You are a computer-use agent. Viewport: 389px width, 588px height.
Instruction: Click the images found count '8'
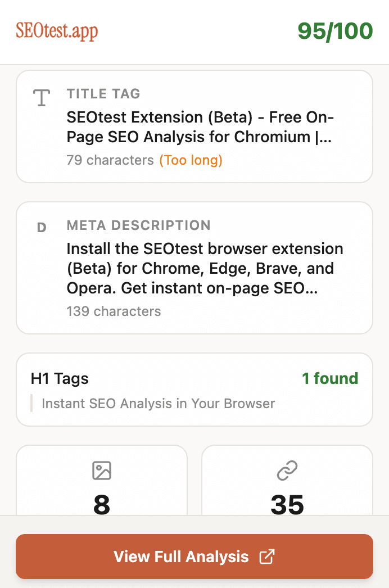(x=101, y=505)
